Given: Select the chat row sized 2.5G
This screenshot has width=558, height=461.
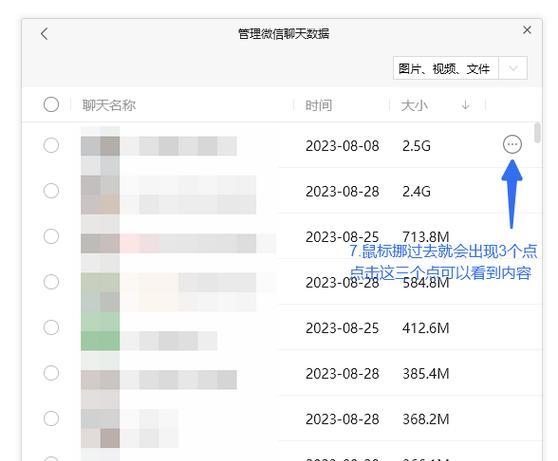Looking at the screenshot, I should click(x=51, y=145).
